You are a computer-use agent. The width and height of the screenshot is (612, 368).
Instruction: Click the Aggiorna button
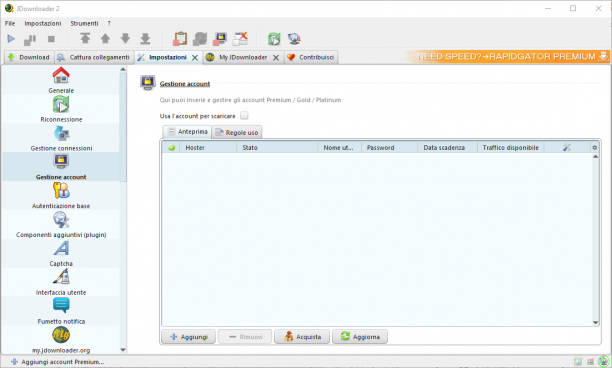pos(360,337)
